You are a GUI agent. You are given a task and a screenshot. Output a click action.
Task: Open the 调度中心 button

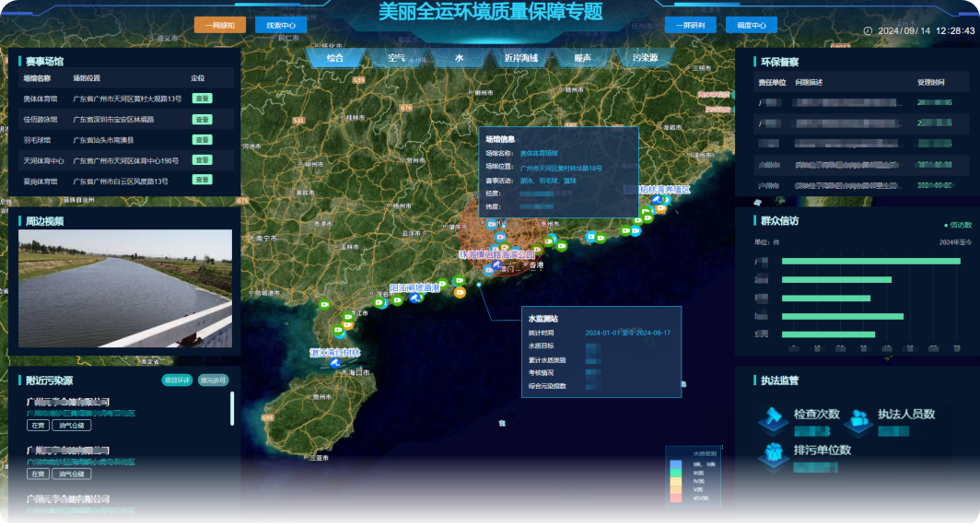(751, 25)
